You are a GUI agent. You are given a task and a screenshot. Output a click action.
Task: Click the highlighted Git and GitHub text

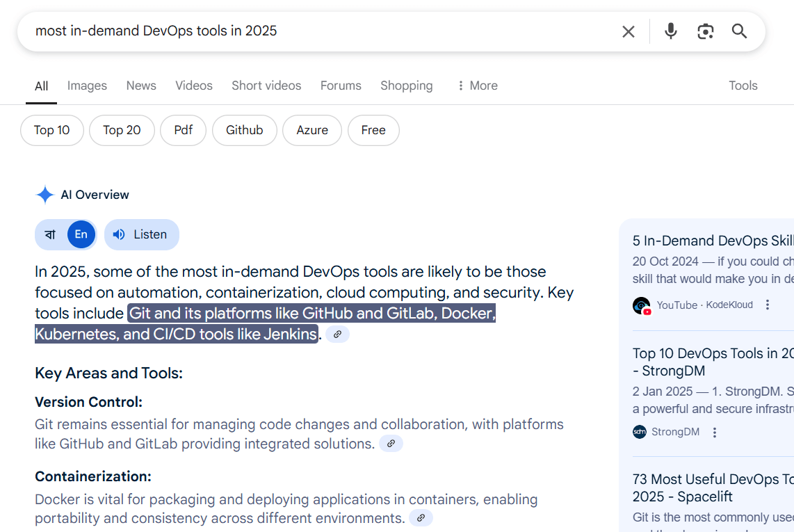(x=266, y=324)
